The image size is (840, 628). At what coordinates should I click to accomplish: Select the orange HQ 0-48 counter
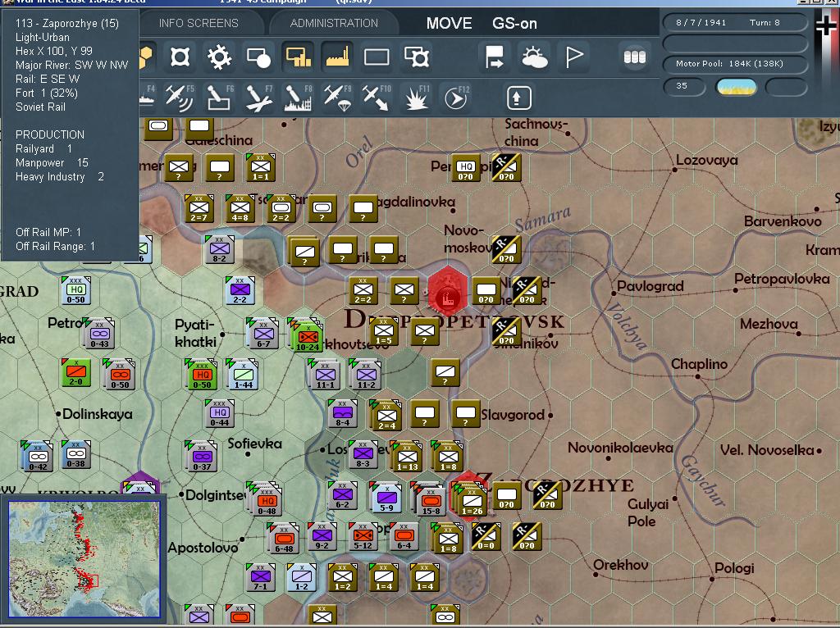click(x=267, y=501)
